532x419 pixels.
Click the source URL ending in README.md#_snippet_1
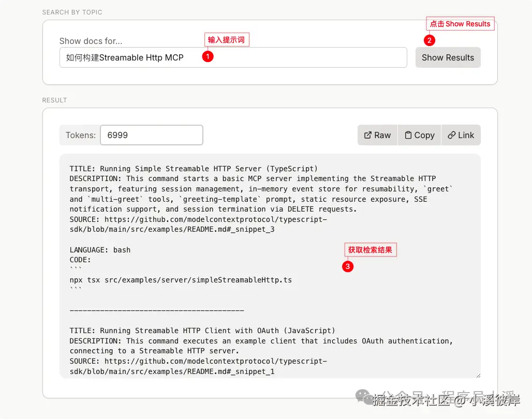coord(199,366)
